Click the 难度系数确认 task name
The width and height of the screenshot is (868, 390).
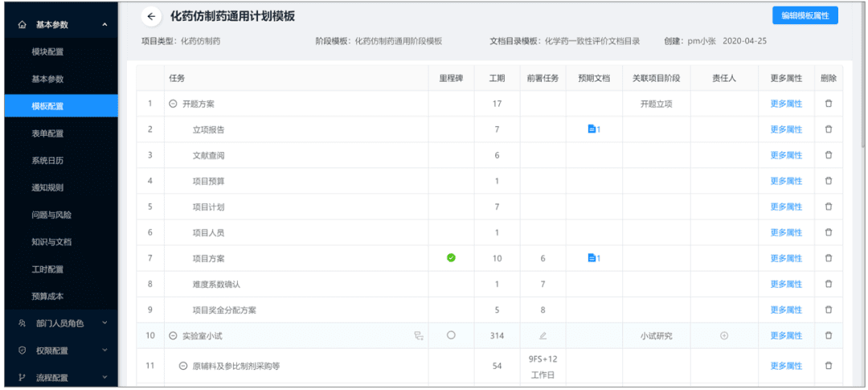(x=216, y=284)
